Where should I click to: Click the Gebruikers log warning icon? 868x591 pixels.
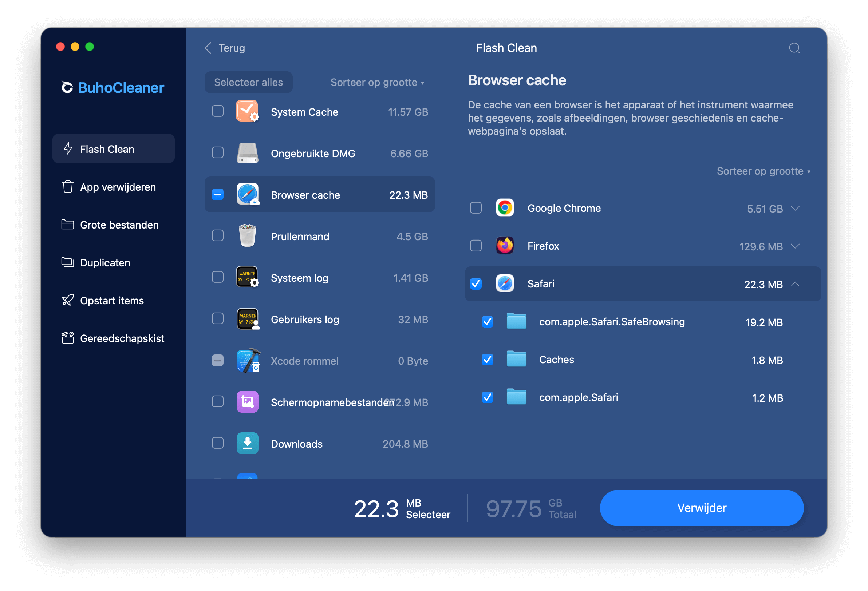247,319
